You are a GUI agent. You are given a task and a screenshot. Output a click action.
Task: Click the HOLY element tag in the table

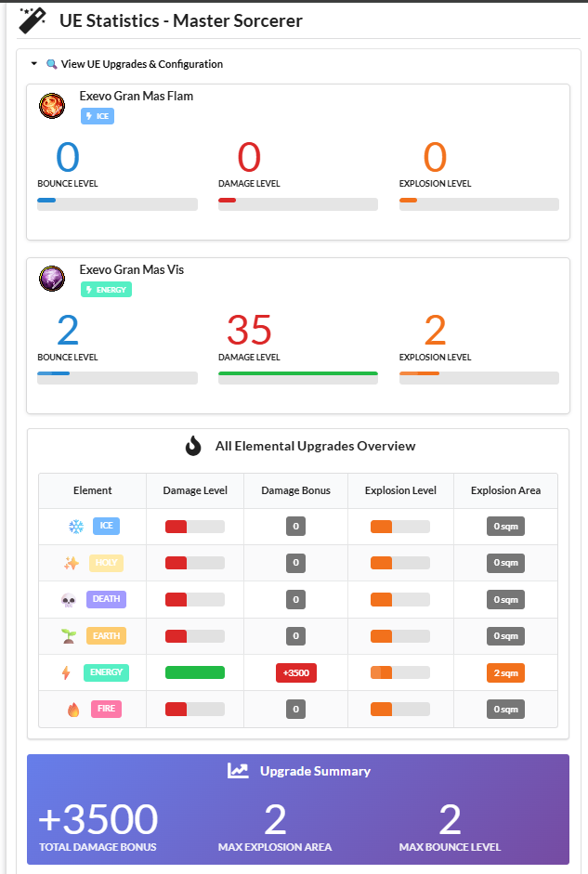(x=106, y=563)
